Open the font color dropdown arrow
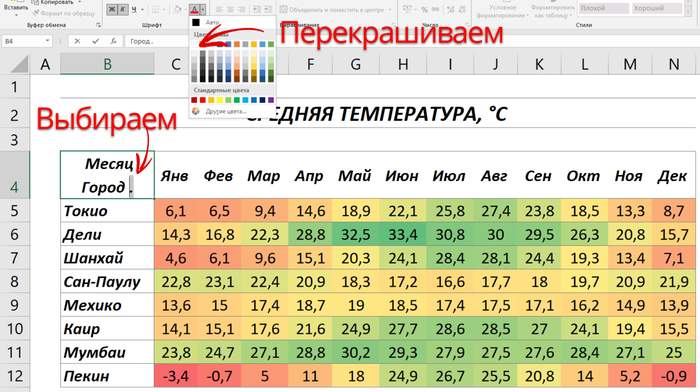This screenshot has width=700, height=392. tap(203, 9)
